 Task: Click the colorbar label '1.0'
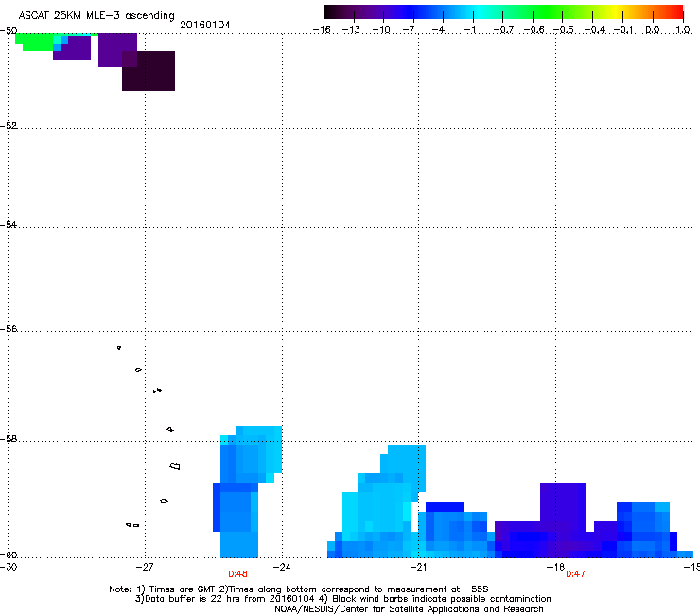click(x=683, y=30)
